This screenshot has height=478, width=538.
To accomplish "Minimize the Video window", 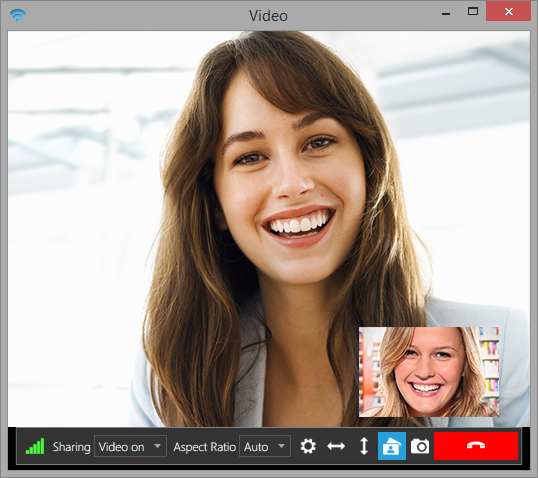I will coord(446,12).
